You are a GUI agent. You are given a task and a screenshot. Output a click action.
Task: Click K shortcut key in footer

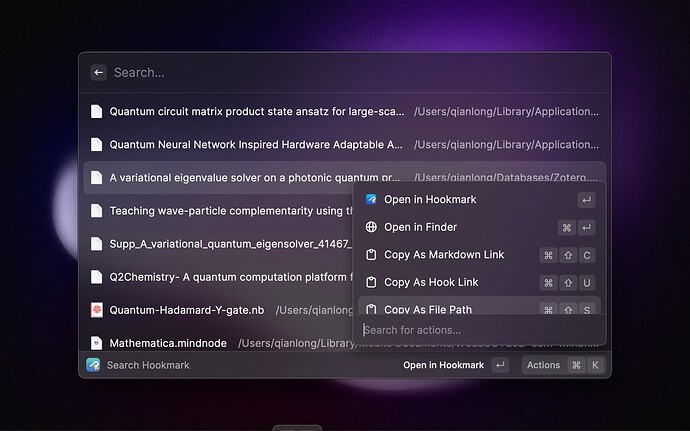click(x=595, y=365)
